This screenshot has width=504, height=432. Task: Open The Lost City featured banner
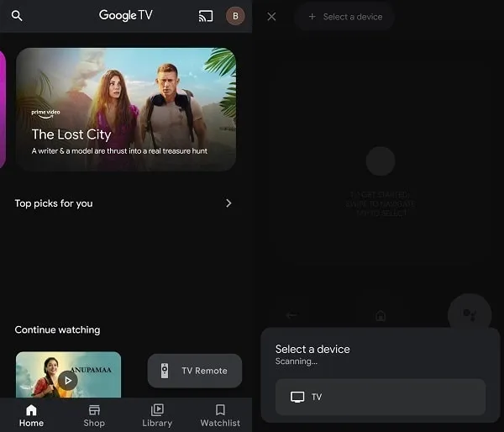point(126,109)
